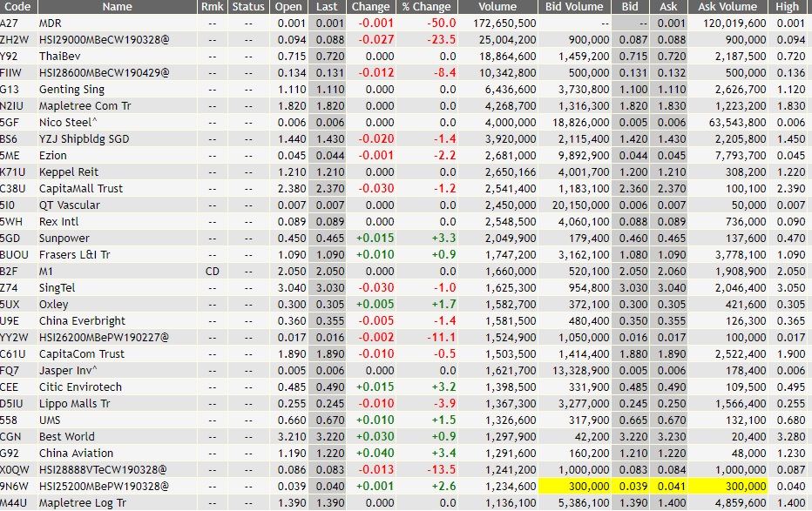The image size is (812, 511).
Task: Select Frasers L&I Tr row
Action: [406, 255]
